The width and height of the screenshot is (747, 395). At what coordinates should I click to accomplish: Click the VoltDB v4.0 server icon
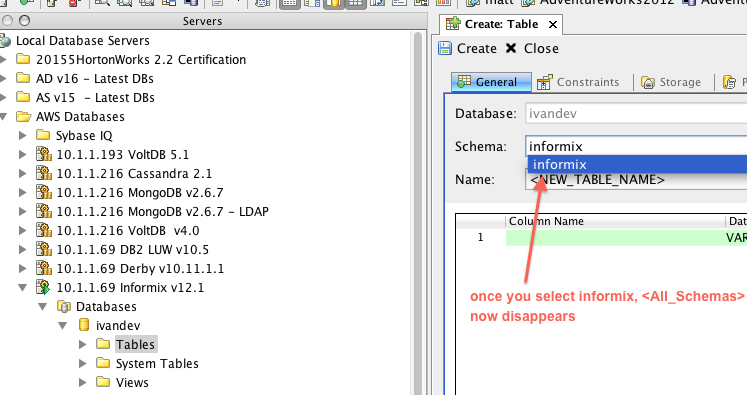tap(44, 231)
